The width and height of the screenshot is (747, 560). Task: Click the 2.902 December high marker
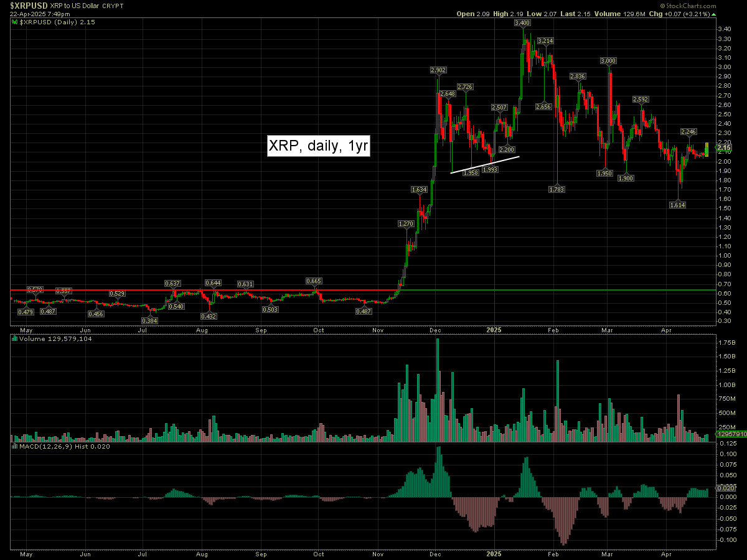(438, 71)
